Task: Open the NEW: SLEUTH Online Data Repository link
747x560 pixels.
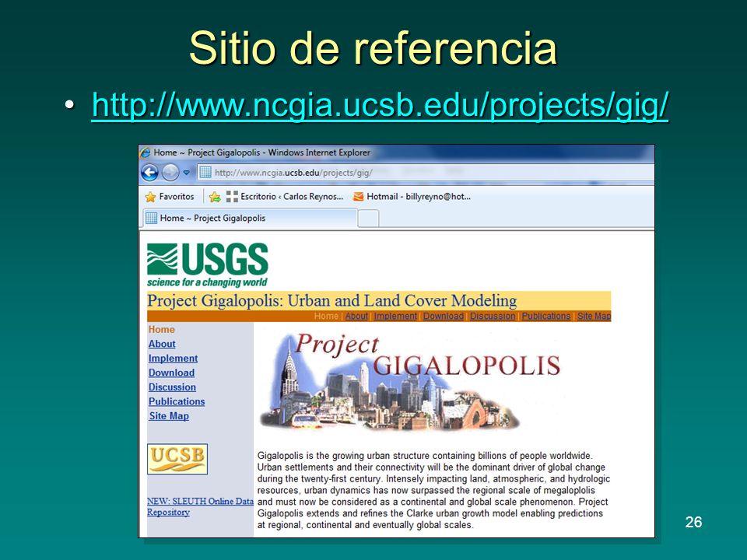Action: point(200,506)
